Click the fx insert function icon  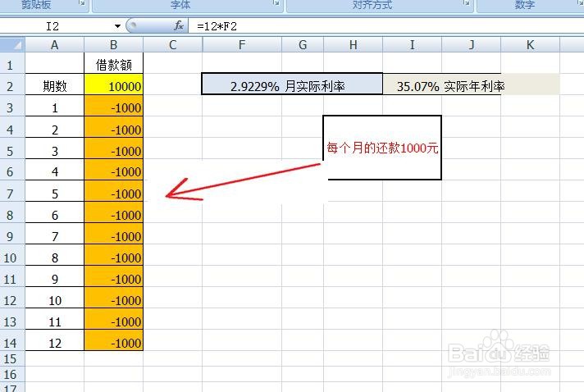(x=179, y=25)
